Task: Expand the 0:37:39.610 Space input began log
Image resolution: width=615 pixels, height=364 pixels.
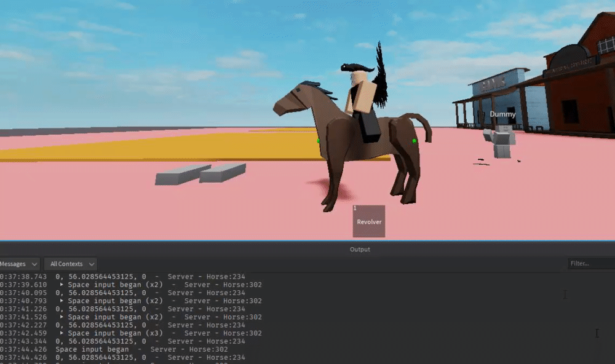Action: [x=61, y=284]
